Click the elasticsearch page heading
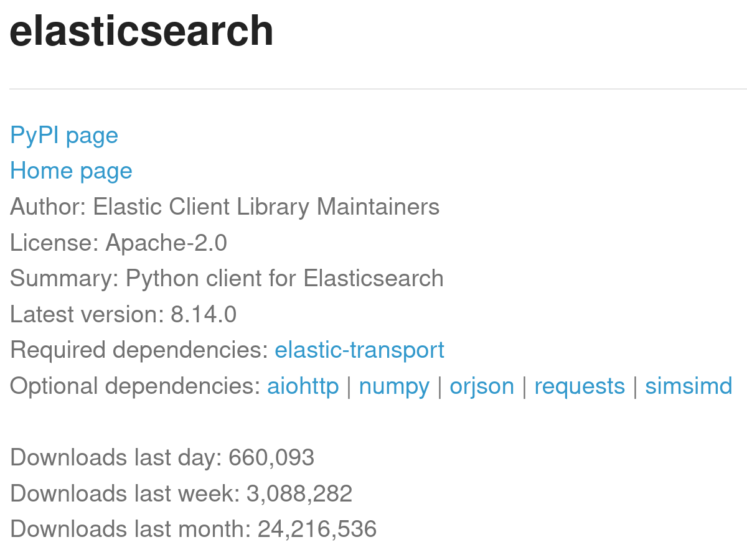This screenshot has width=747, height=560. (141, 31)
